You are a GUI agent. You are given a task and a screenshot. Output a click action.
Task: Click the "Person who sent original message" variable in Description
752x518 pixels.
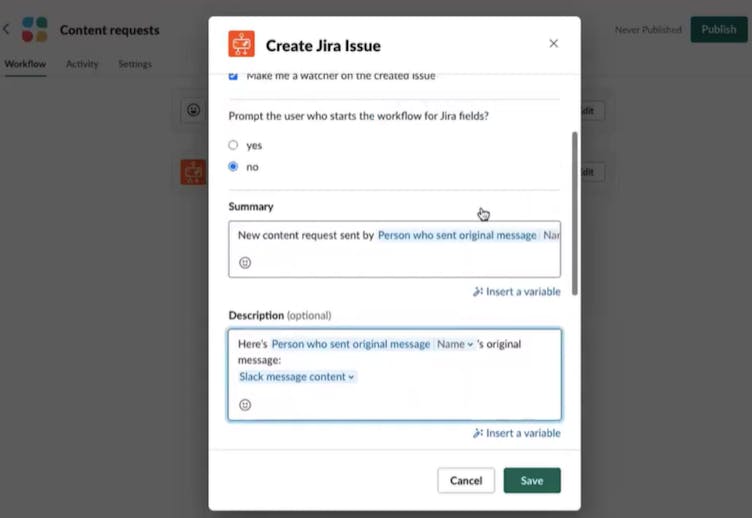pos(351,344)
